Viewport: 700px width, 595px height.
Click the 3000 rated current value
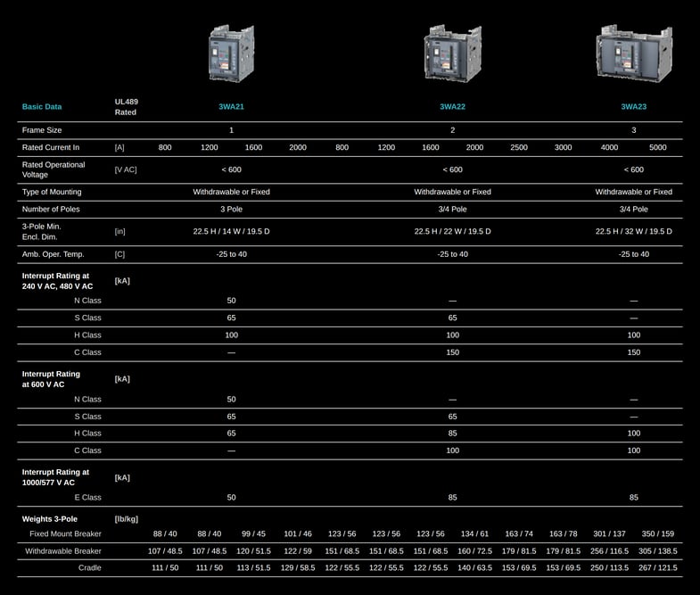point(563,147)
